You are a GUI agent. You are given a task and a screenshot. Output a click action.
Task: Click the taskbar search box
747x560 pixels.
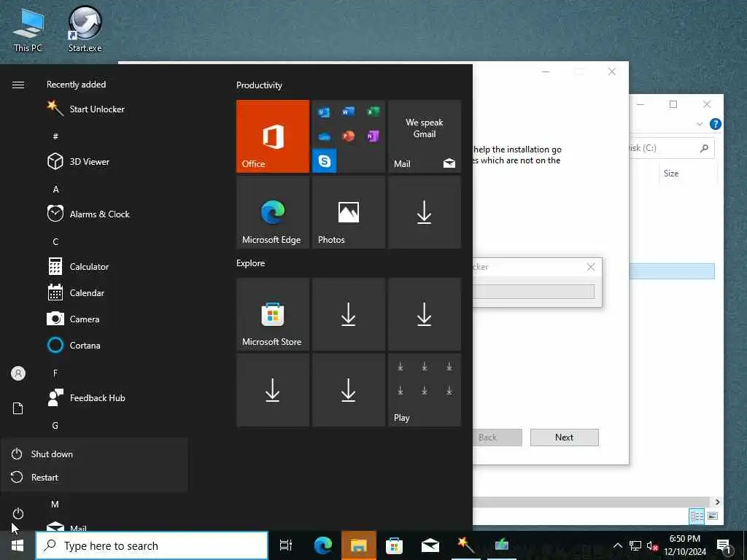pos(152,545)
